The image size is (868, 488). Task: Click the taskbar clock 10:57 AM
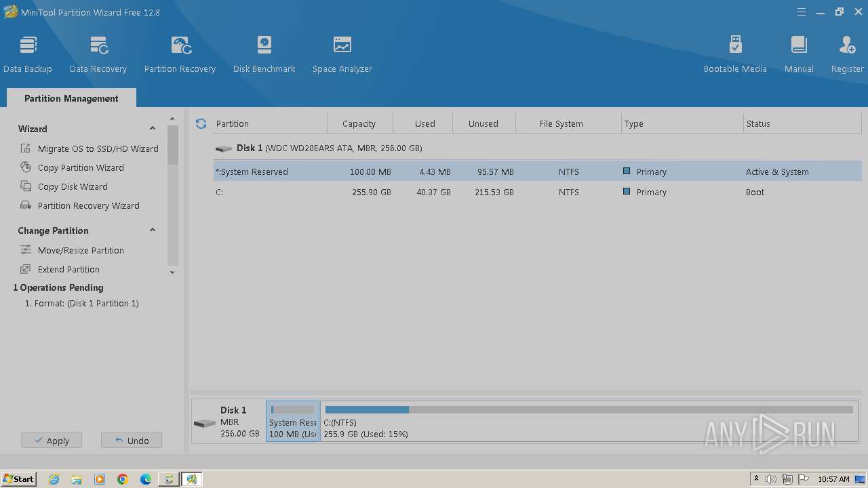833,479
